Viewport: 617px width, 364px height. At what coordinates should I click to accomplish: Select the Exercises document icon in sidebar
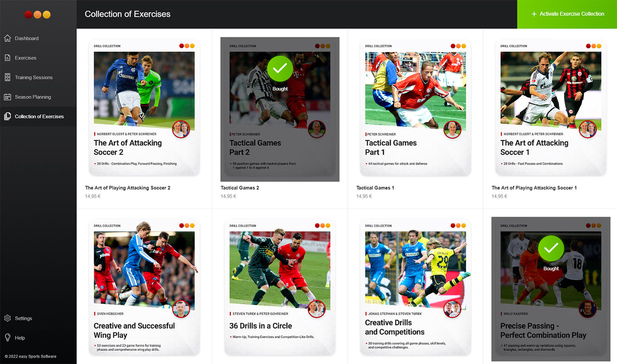click(7, 58)
